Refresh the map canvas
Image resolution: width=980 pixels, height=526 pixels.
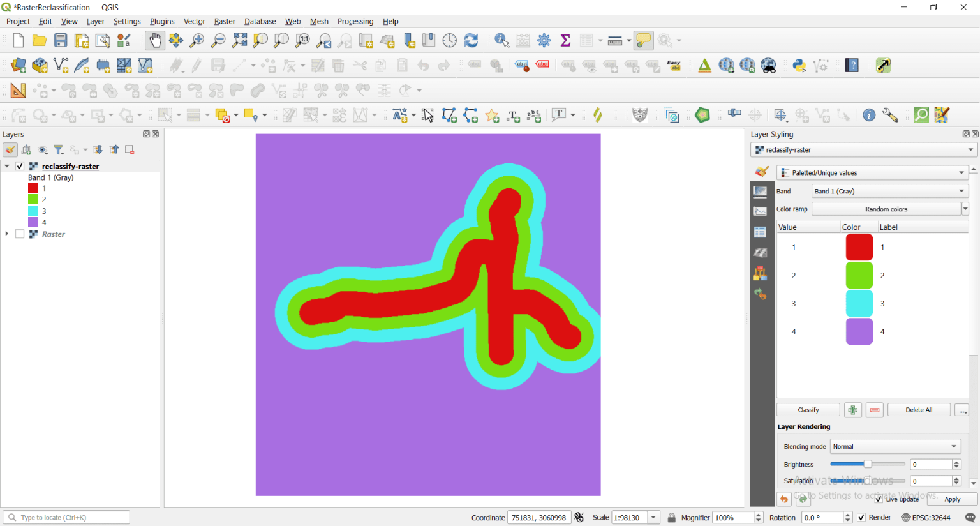471,40
